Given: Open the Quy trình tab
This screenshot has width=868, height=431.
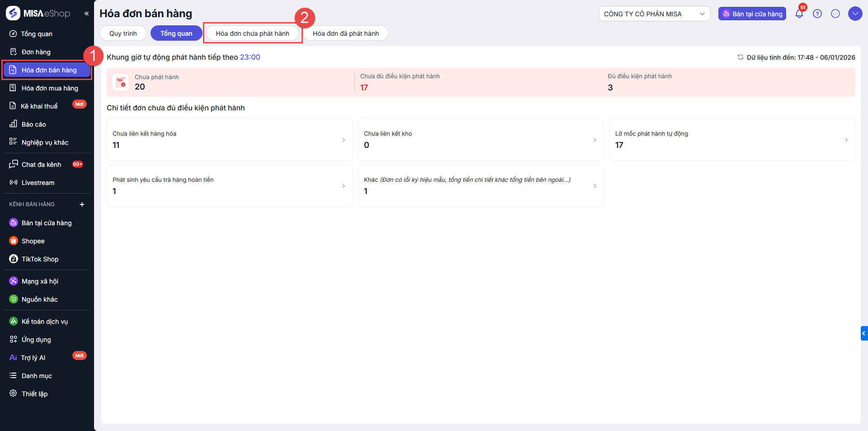Looking at the screenshot, I should pos(123,33).
